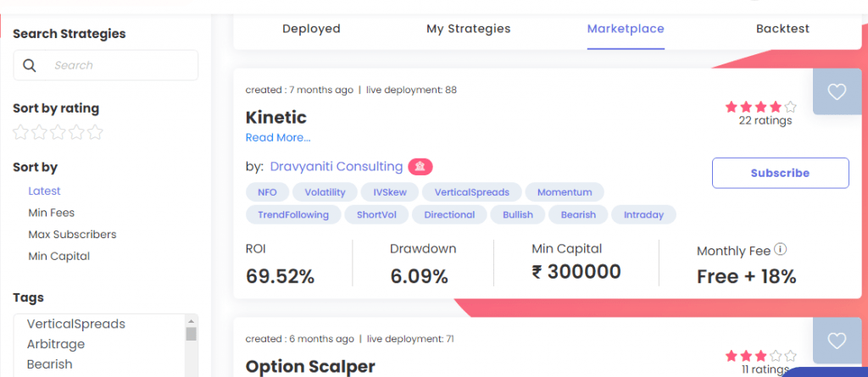The image size is (868, 377).
Task: Open the Option Scalper strategy title
Action: pyautogui.click(x=310, y=367)
